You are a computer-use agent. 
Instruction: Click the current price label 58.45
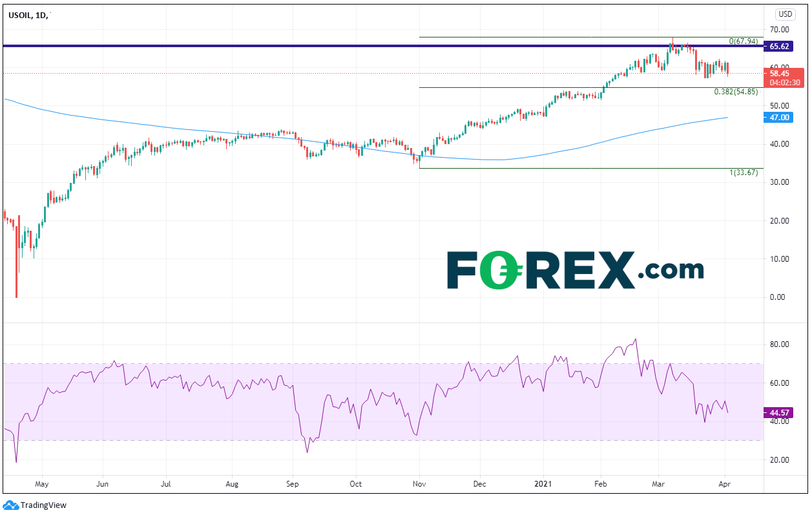[780, 74]
